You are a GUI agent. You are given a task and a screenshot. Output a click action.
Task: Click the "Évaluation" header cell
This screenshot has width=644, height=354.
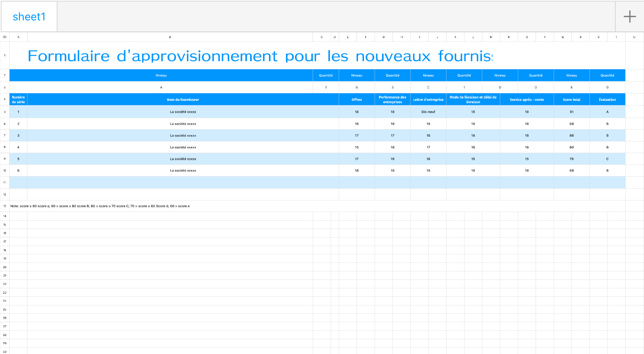[607, 99]
